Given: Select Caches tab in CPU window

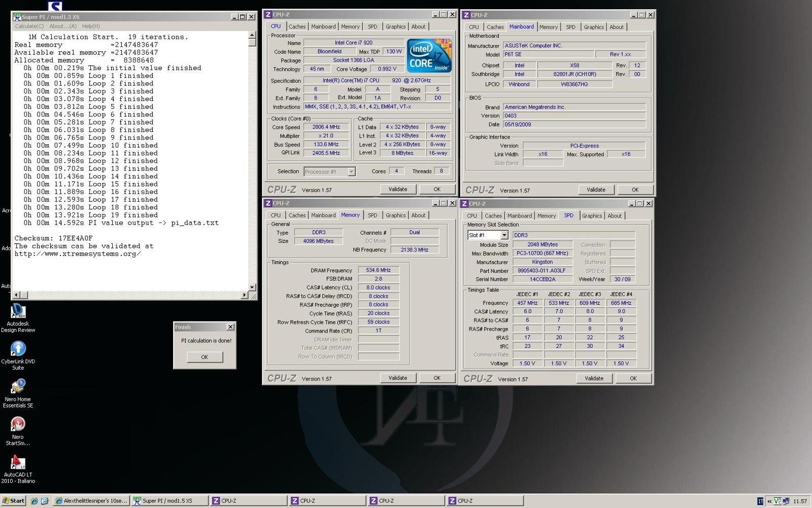Looking at the screenshot, I should tap(297, 27).
